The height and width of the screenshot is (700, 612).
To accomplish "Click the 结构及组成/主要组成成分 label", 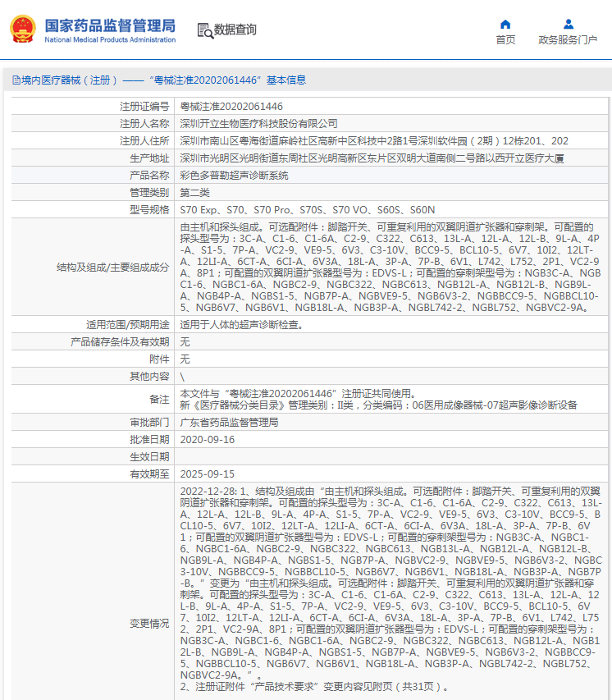I will (113, 268).
